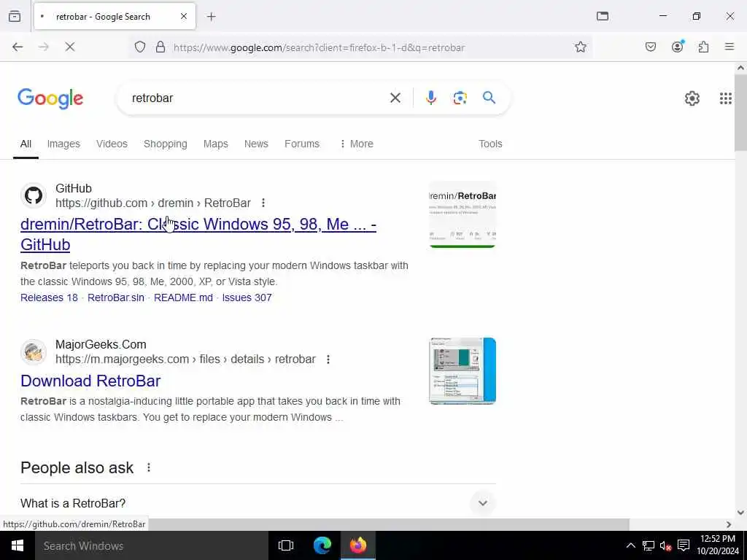747x560 pixels.
Task: Launch Microsoft Edge from taskbar
Action: point(322,545)
